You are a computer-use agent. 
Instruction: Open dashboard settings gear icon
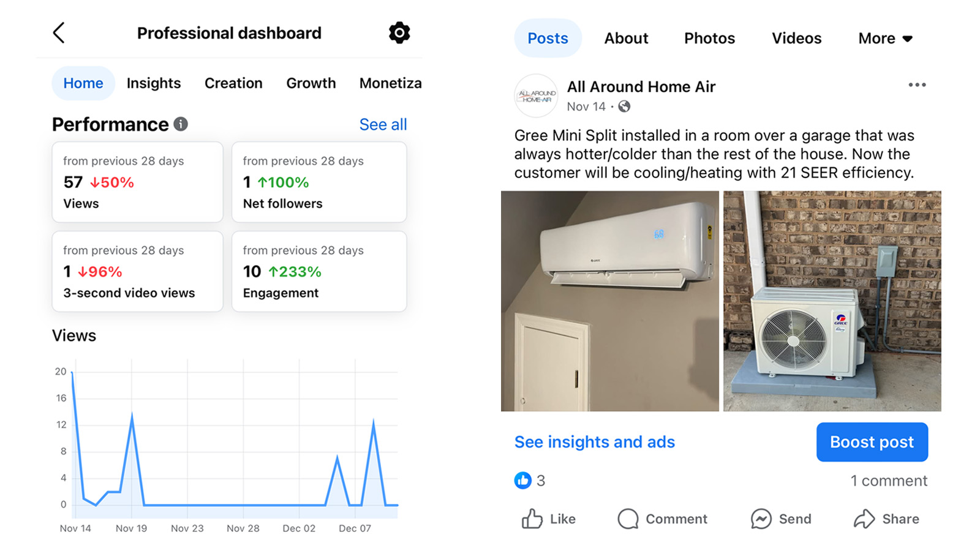pos(399,33)
